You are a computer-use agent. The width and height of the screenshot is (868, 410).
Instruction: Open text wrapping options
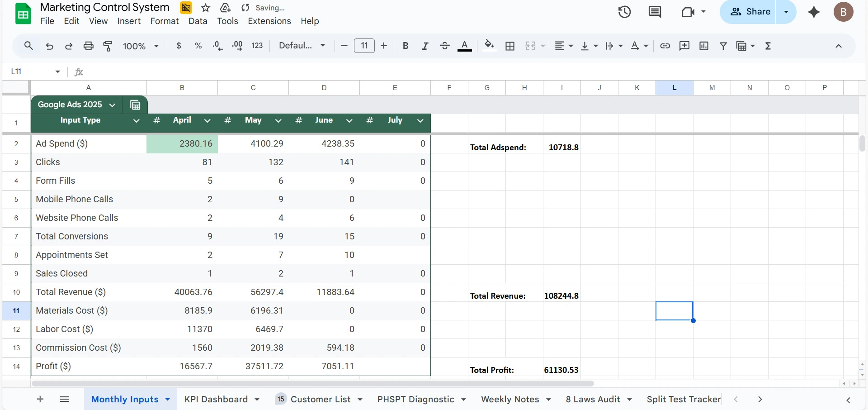614,46
